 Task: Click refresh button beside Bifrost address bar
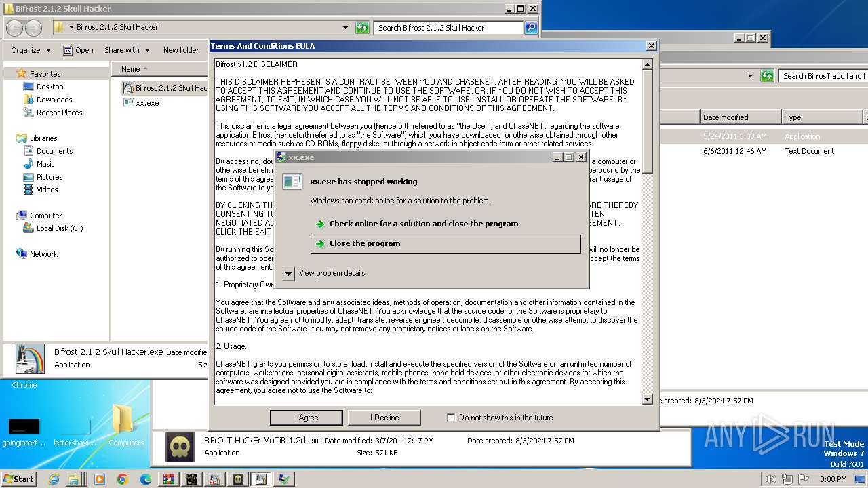[363, 28]
